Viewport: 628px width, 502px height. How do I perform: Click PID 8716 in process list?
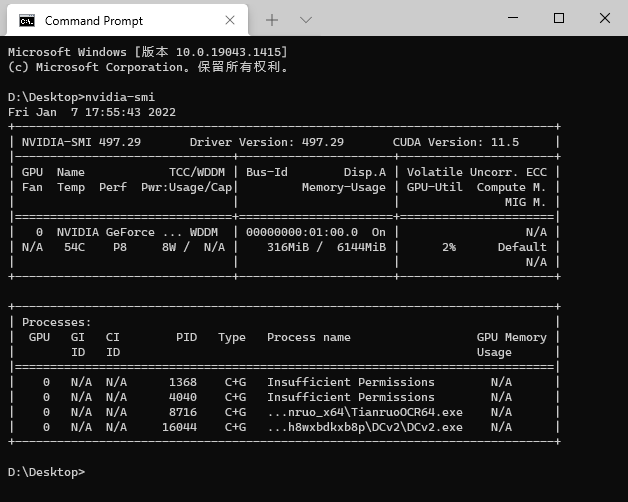183,412
